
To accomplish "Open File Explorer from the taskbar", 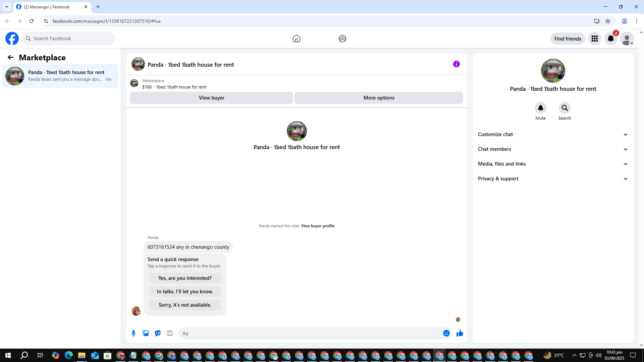I will 82,355.
